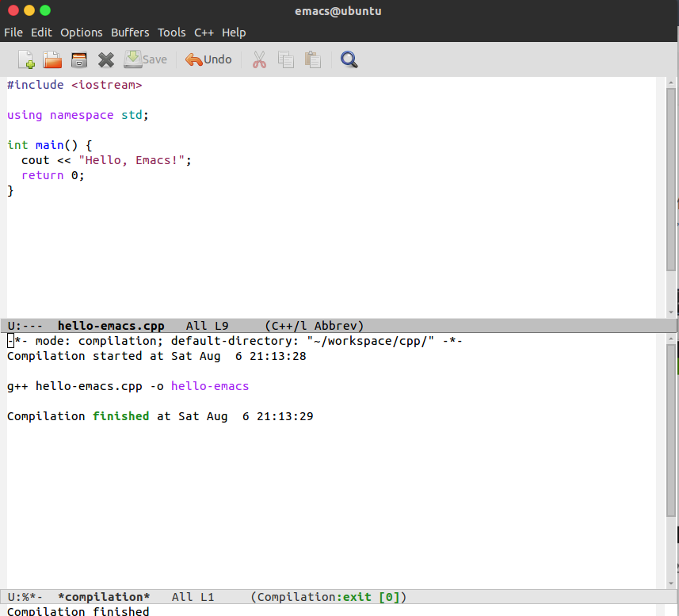Click the New file toolbar icon
This screenshot has height=616, width=679.
26,59
